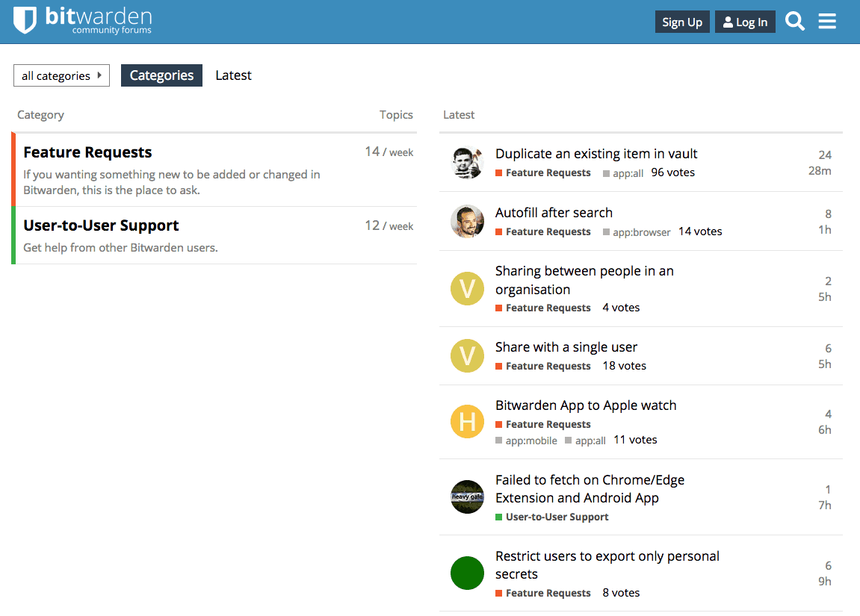Viewport: 860px width, 616px height.
Task: Click the green avatar for Restrict users topic
Action: click(467, 573)
